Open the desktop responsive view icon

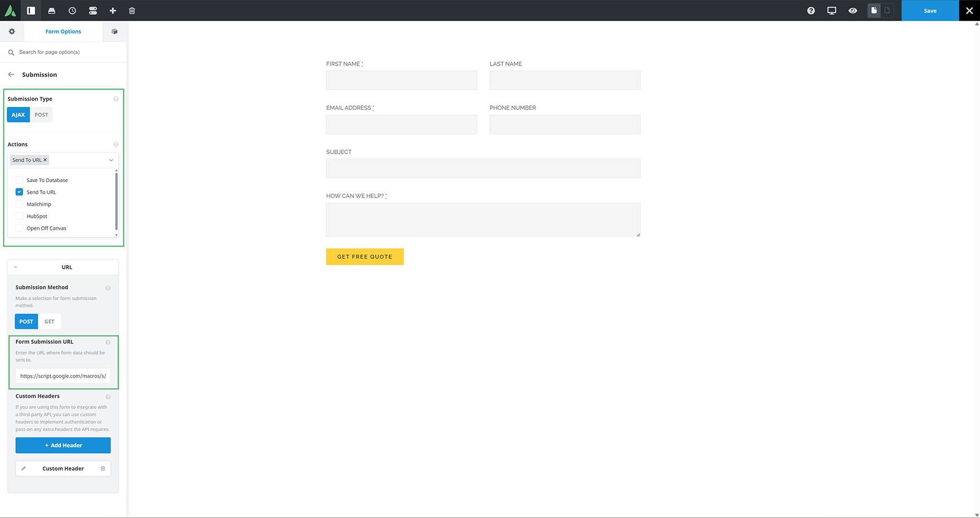(x=832, y=11)
